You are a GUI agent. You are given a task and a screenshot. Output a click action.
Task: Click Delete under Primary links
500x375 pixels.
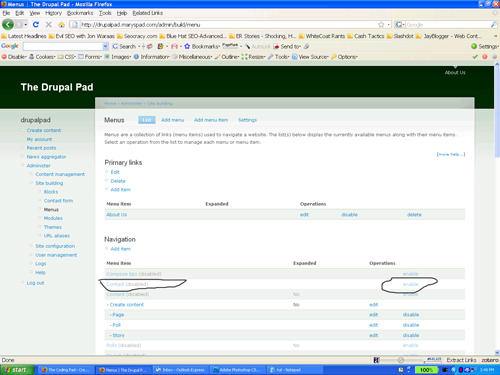(x=118, y=181)
